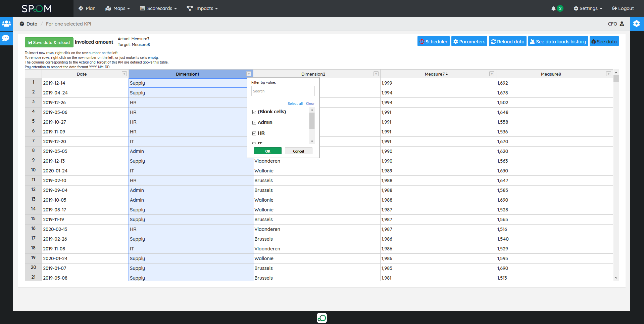Open the Scorecards menu
This screenshot has width=644, height=324.
tap(158, 8)
